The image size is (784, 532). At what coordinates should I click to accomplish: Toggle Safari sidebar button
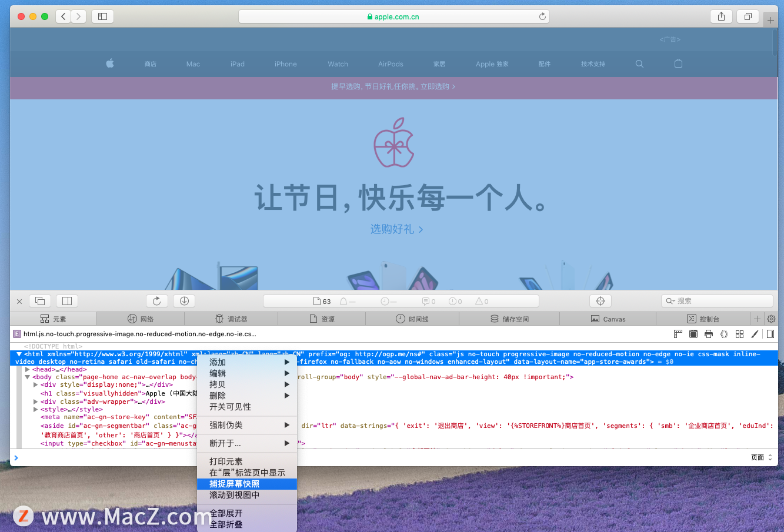[x=102, y=16]
